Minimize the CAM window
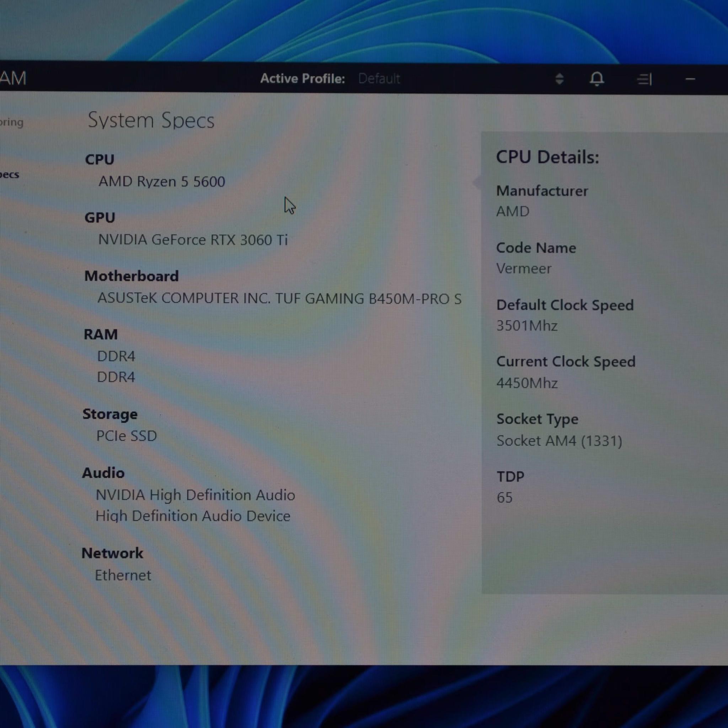Viewport: 728px width, 728px height. tap(690, 79)
